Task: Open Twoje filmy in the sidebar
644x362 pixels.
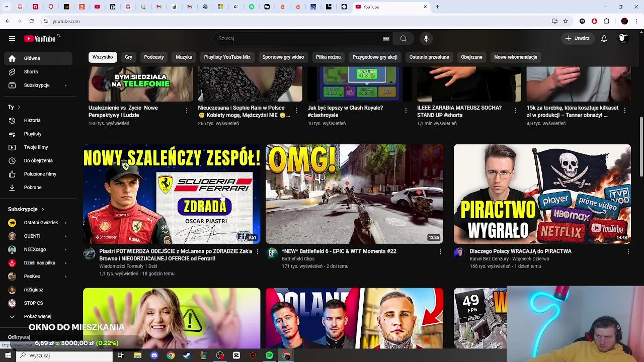Action: point(38,147)
